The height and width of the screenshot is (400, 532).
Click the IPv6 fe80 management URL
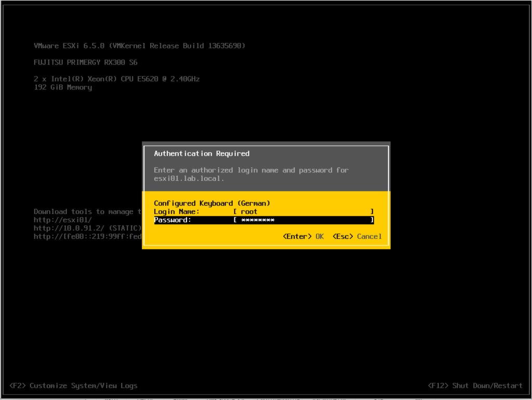coord(87,236)
